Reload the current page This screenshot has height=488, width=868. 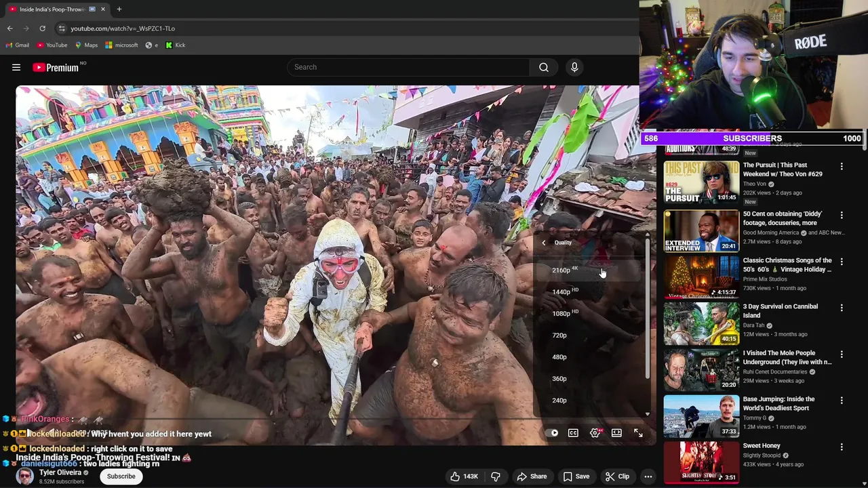coord(42,28)
